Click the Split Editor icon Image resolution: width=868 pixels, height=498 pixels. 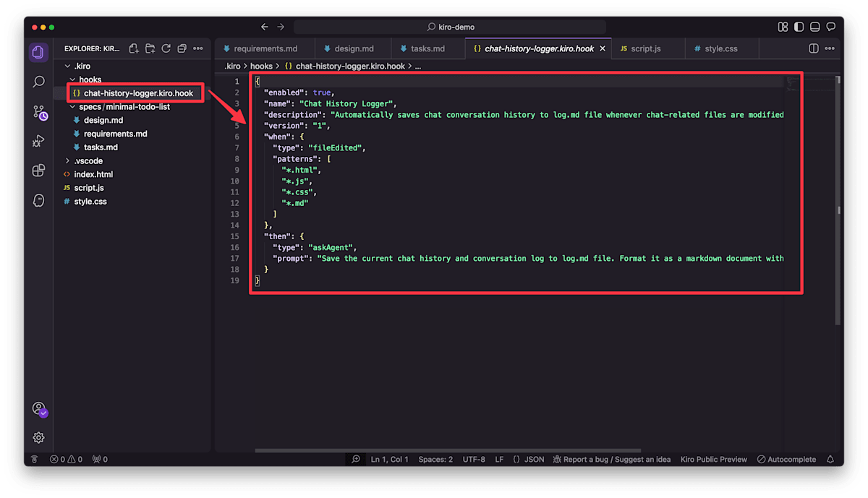click(814, 48)
